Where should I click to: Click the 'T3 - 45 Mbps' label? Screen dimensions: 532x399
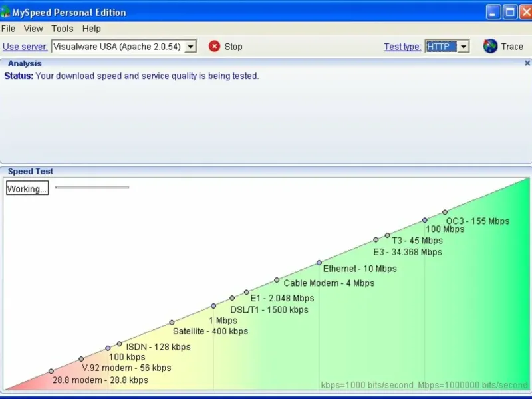[x=418, y=241]
